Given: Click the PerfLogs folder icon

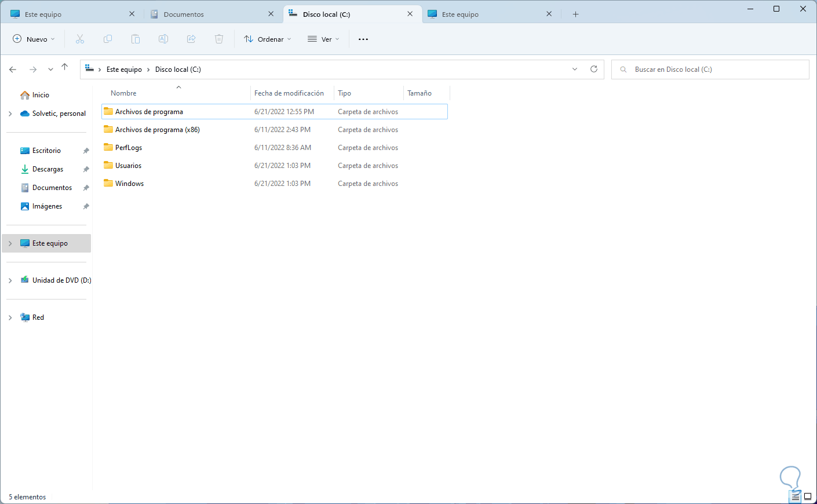Looking at the screenshot, I should (x=108, y=147).
